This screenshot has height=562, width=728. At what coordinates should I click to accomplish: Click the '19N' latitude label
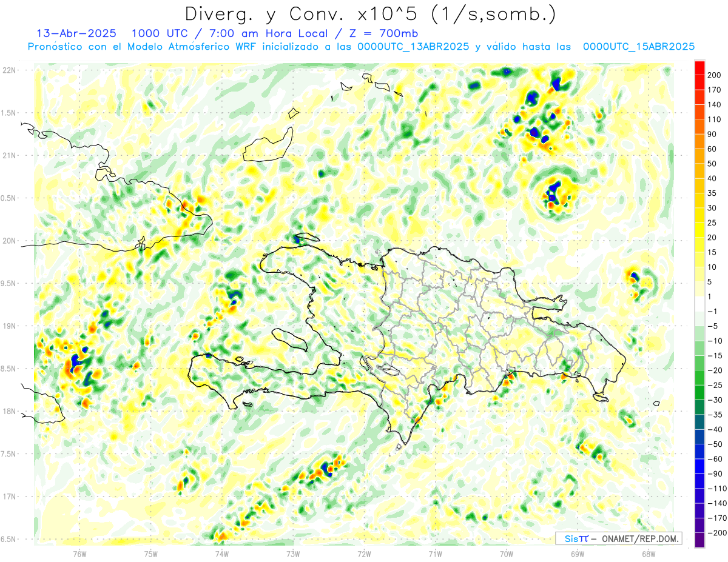click(x=9, y=326)
